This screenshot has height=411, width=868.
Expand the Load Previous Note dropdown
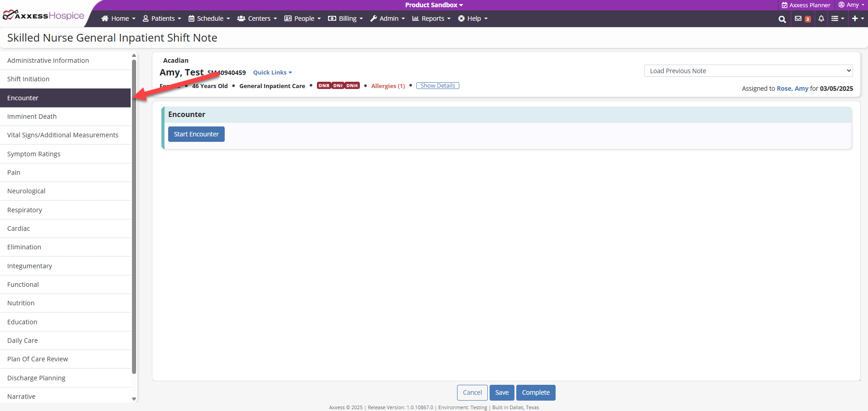748,71
